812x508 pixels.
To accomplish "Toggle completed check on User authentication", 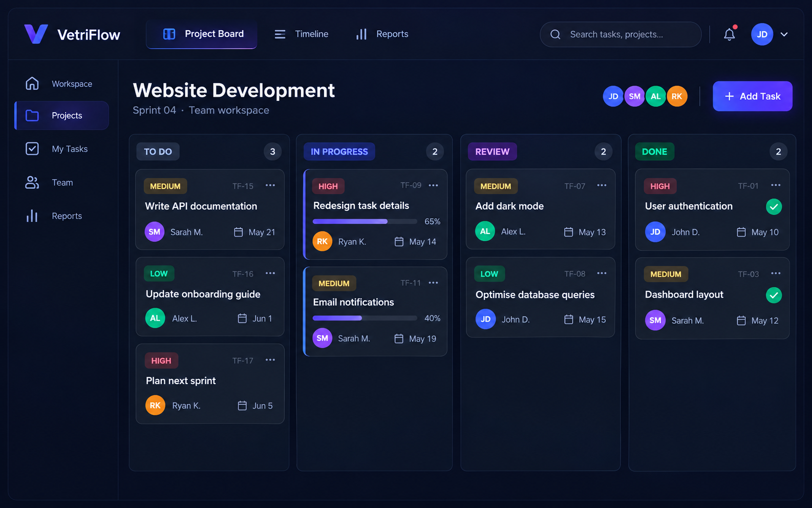I will pyautogui.click(x=774, y=206).
